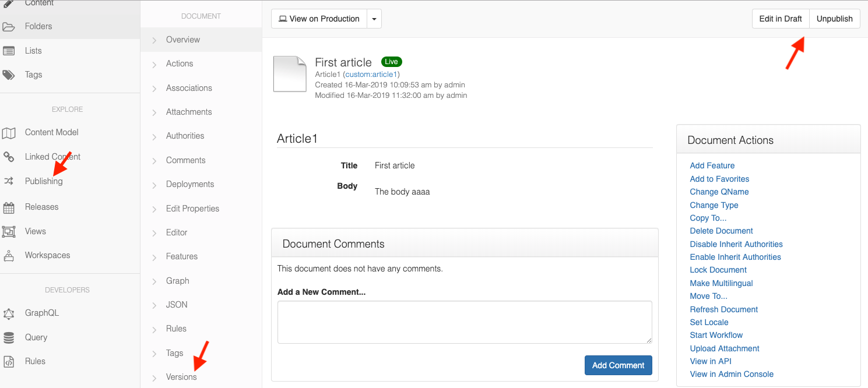Click the Lock Document link
868x388 pixels.
click(718, 270)
